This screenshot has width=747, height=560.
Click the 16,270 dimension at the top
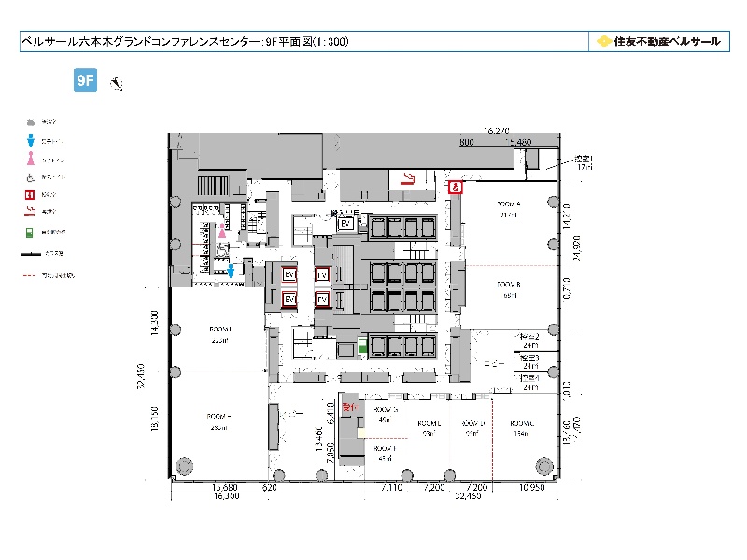(x=497, y=131)
